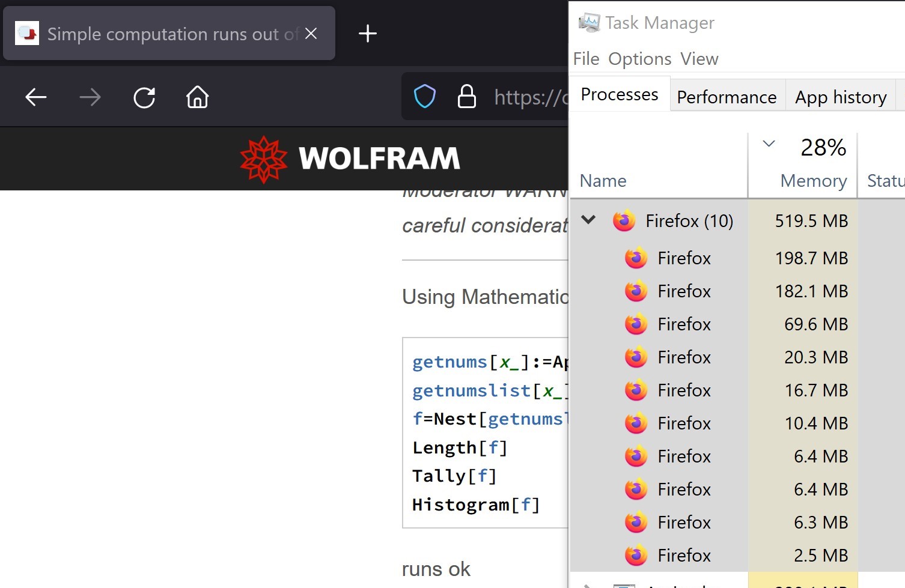Click the Status column header
Screen dimensions: 905x588
click(x=882, y=165)
